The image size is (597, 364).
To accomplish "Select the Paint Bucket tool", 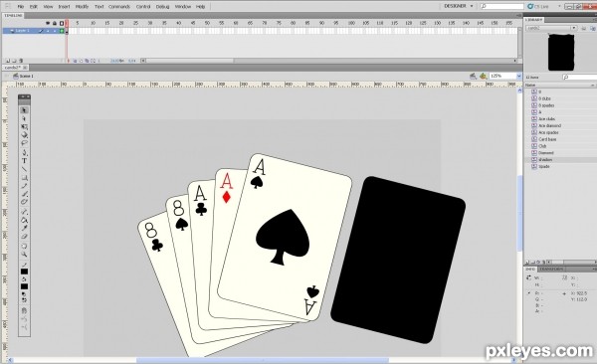I will (24, 220).
